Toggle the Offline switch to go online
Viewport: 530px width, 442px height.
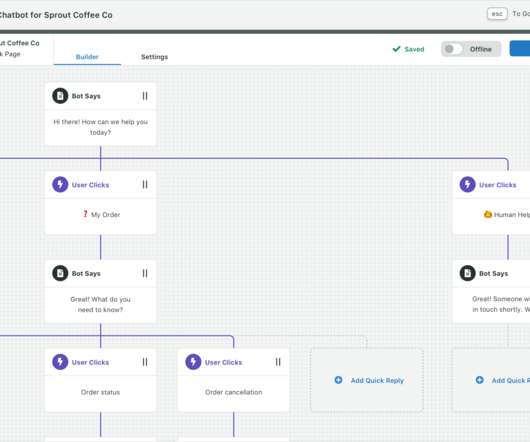pos(453,49)
